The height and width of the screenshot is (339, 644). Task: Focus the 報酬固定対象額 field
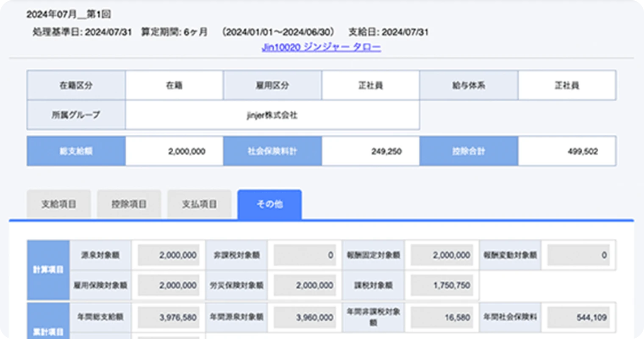(x=441, y=256)
